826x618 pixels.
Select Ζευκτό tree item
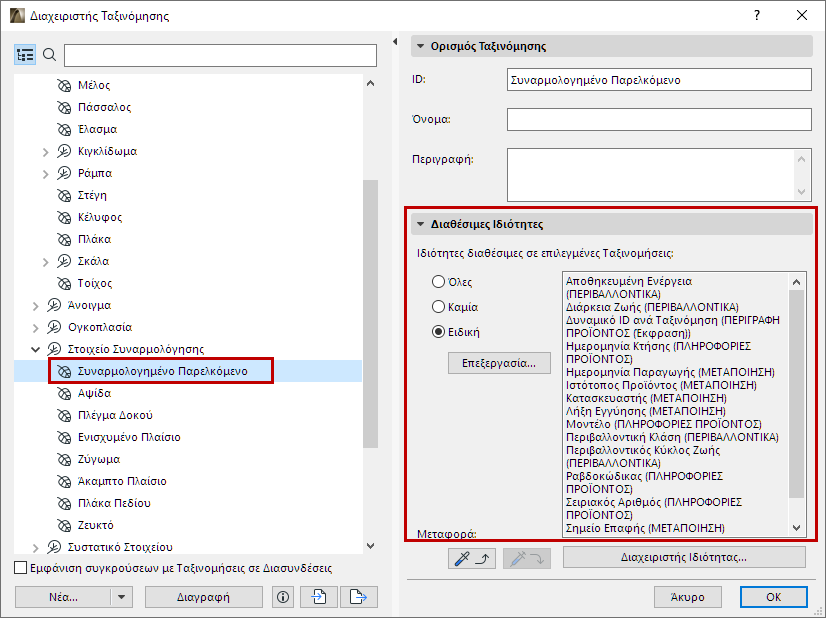(x=95, y=525)
